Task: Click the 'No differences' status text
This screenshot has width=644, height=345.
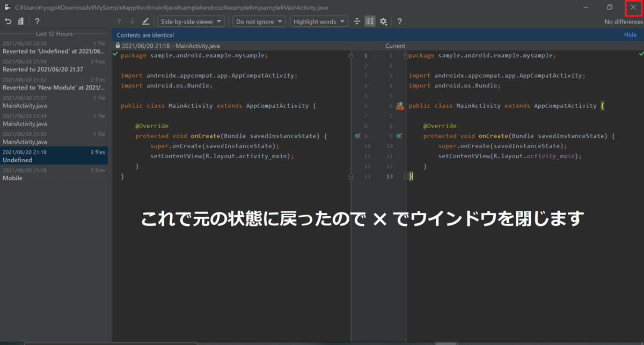Action: [x=624, y=22]
